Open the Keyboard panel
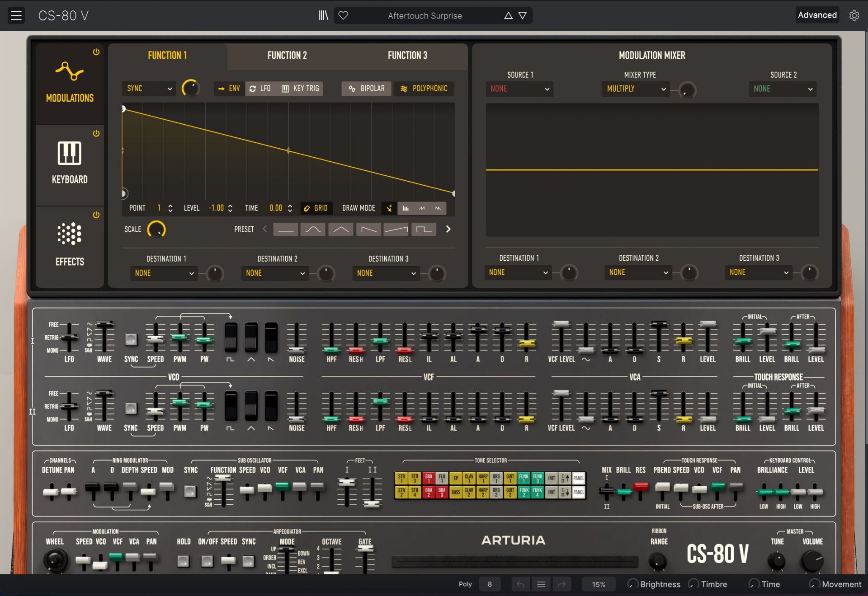 tap(70, 165)
